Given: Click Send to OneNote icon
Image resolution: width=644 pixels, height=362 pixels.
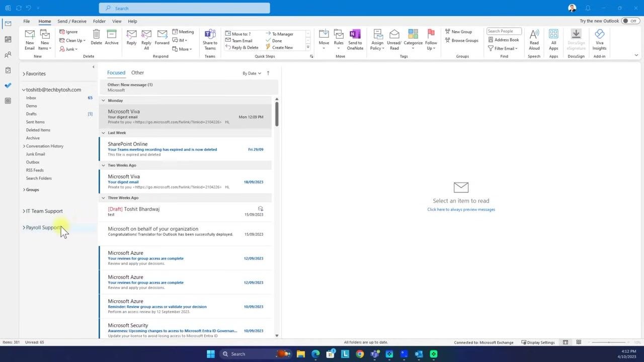Looking at the screenshot, I should click(355, 34).
